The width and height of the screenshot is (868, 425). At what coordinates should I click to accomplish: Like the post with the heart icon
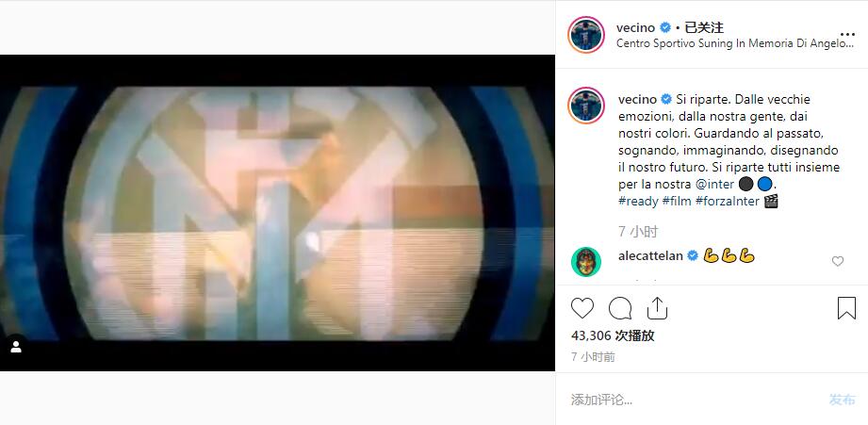[x=581, y=308]
